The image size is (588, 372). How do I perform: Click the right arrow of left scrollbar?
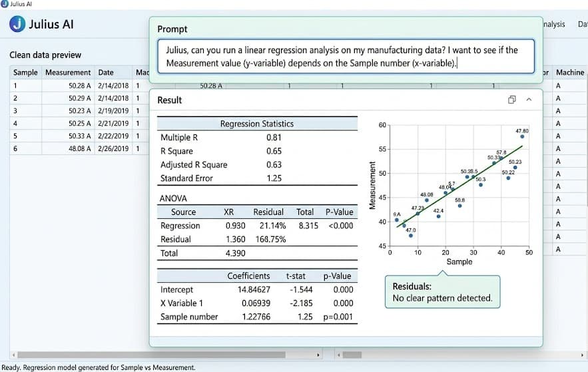click(x=318, y=355)
